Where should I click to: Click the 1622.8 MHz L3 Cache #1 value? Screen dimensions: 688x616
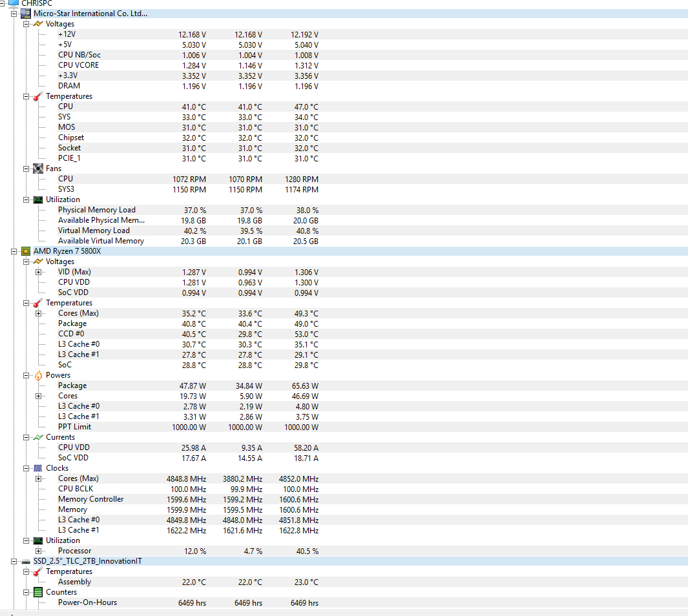299,531
